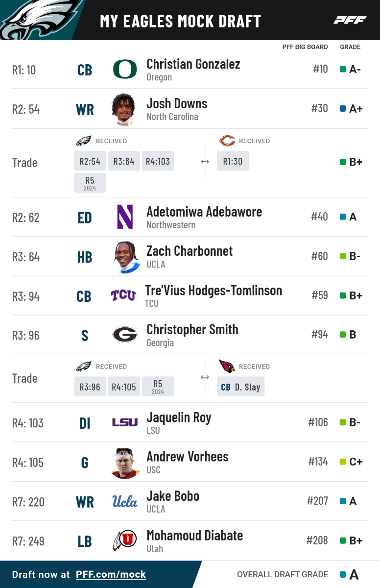
Task: Click the Oregon Ducks logo
Action: click(x=125, y=70)
